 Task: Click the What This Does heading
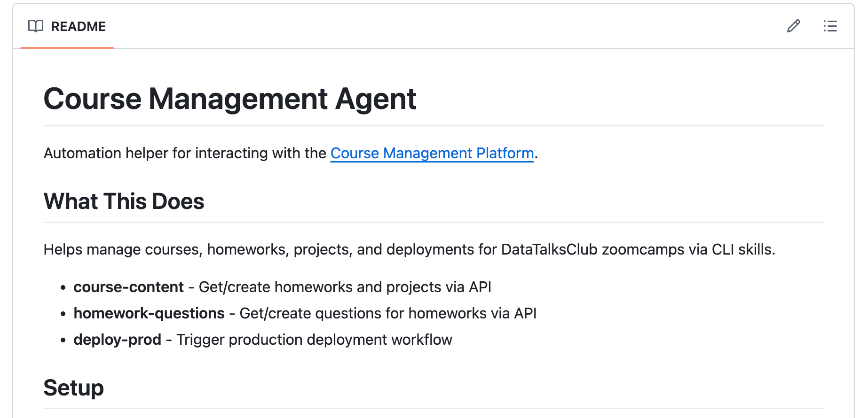[124, 201]
